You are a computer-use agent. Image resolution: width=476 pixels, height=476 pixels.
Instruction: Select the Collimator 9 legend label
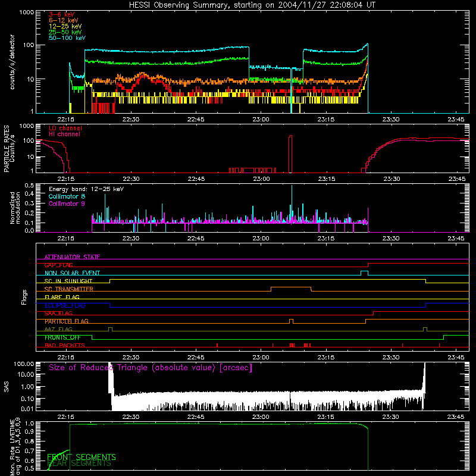coord(67,203)
